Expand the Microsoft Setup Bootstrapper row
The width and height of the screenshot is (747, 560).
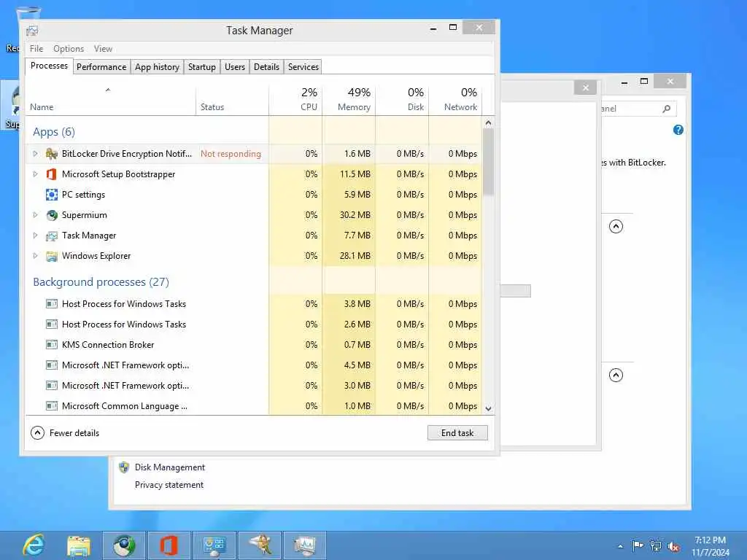(x=35, y=174)
